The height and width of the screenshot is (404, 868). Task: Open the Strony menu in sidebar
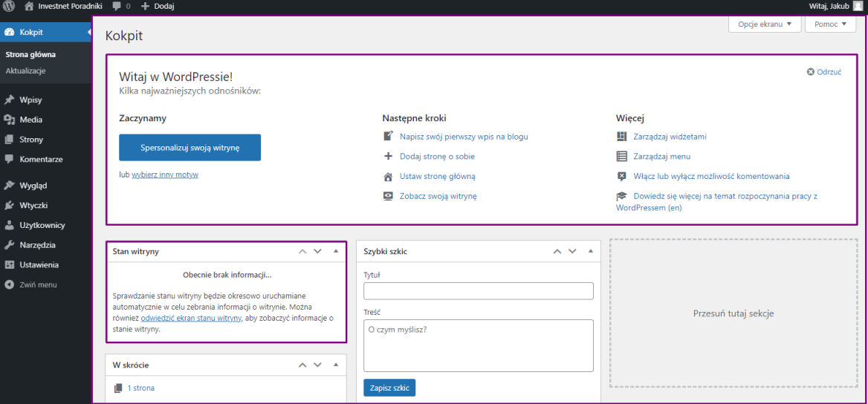[x=31, y=140]
